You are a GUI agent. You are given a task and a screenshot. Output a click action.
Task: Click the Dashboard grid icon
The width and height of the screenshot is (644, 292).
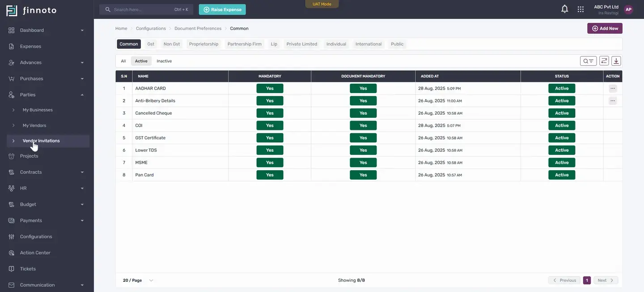coord(12,30)
